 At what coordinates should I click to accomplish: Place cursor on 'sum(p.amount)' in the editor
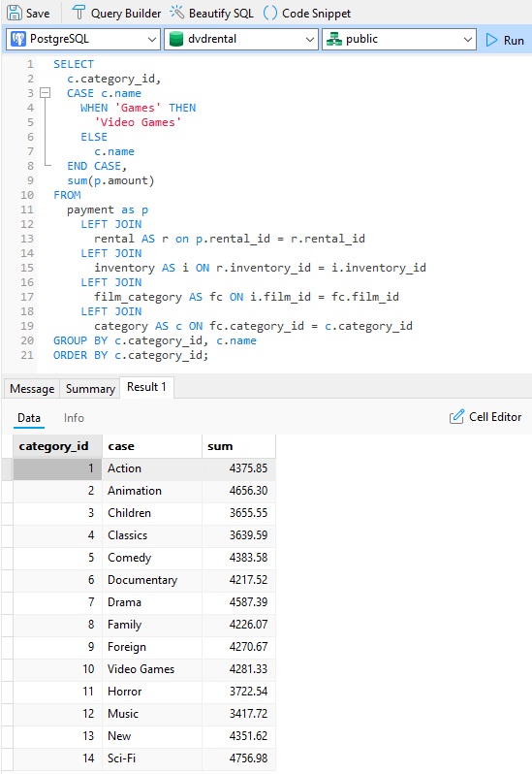coord(110,180)
